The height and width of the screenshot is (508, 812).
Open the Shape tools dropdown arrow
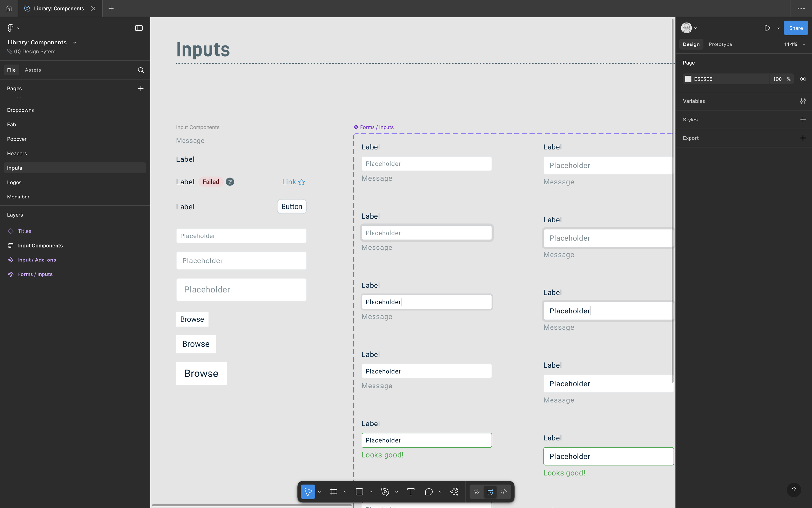[x=371, y=491]
